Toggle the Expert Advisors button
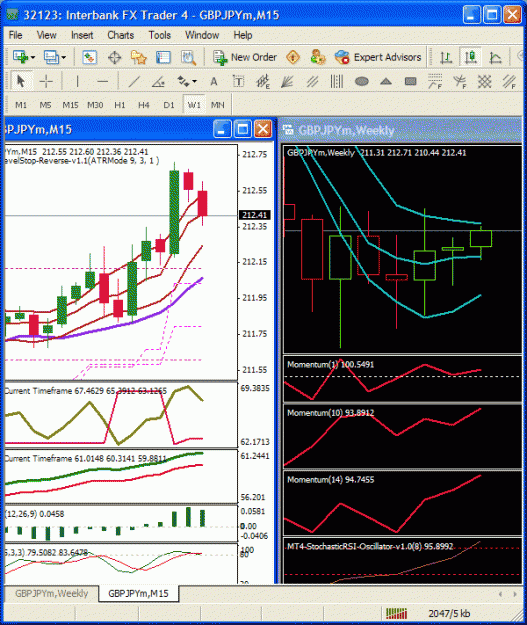This screenshot has width=527, height=625. click(x=378, y=57)
